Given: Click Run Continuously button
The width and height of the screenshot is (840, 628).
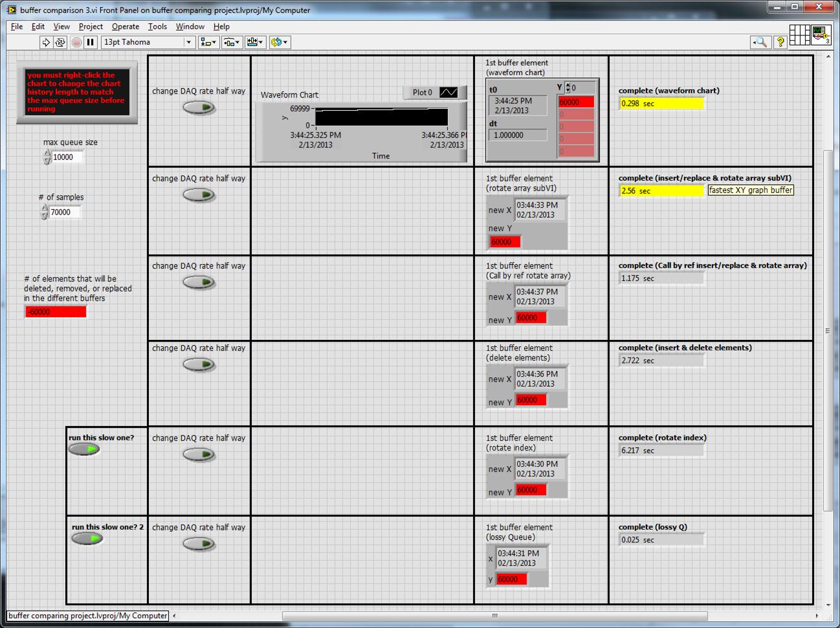Looking at the screenshot, I should click(60, 42).
